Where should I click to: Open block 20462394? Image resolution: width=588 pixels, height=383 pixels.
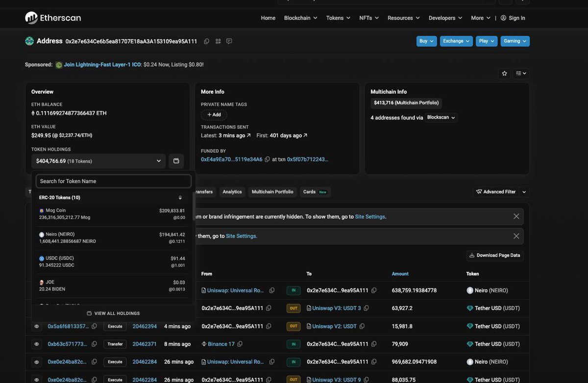[145, 326]
